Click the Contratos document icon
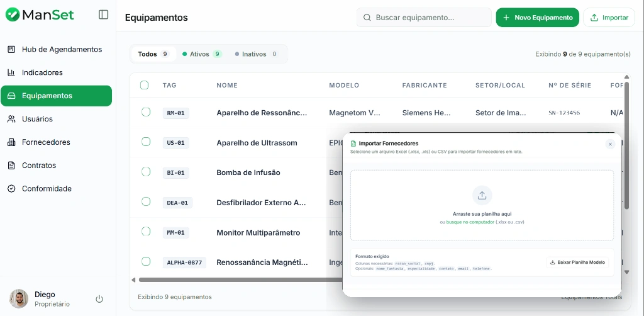Screen dimensions: 644x316 11,166
